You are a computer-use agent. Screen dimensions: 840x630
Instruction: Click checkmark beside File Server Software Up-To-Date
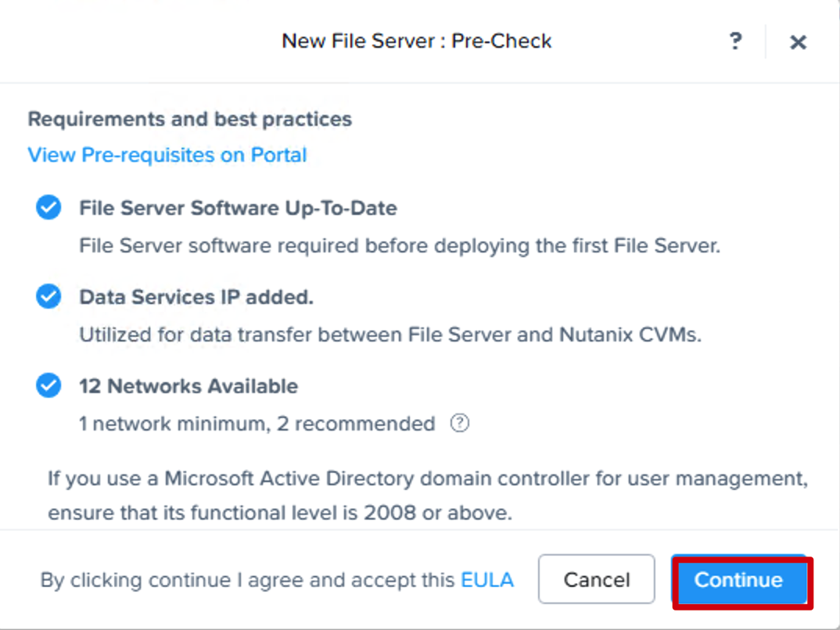point(48,208)
